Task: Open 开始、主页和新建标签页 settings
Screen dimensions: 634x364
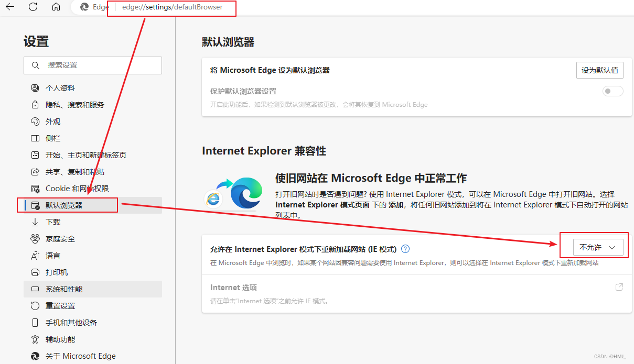Action: coord(93,155)
